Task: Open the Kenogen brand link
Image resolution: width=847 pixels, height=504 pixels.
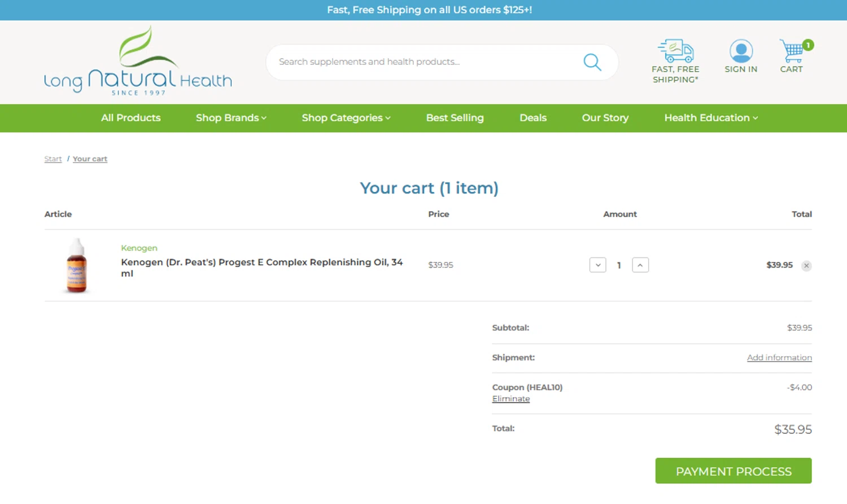Action: [139, 248]
